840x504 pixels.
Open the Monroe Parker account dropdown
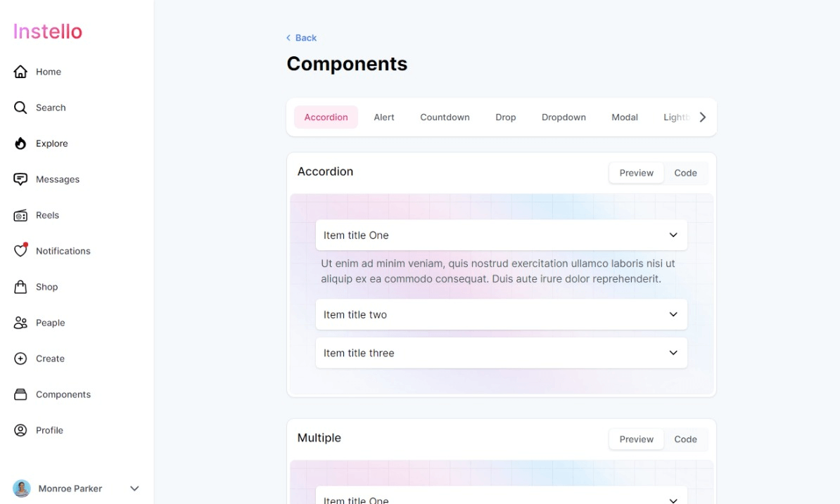(x=134, y=489)
